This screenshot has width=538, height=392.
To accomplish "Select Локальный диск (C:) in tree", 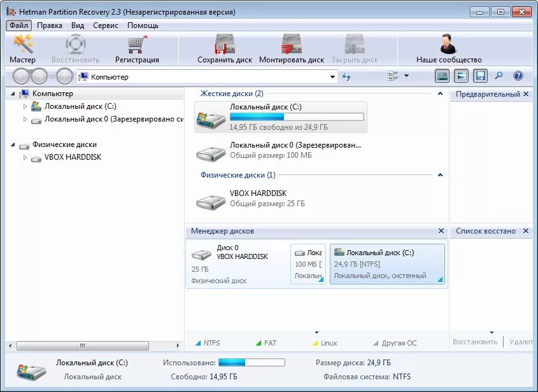I will [80, 107].
